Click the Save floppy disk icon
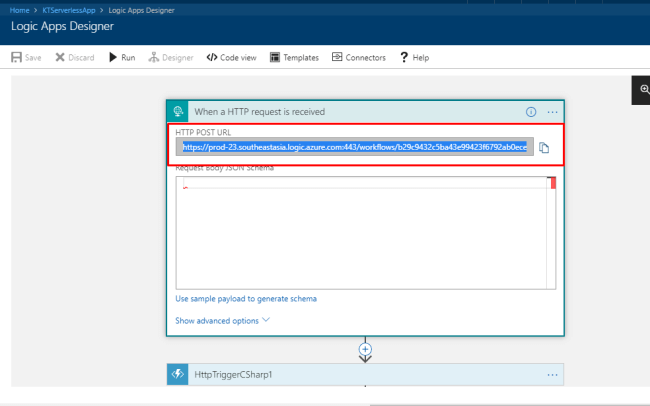 click(x=16, y=57)
